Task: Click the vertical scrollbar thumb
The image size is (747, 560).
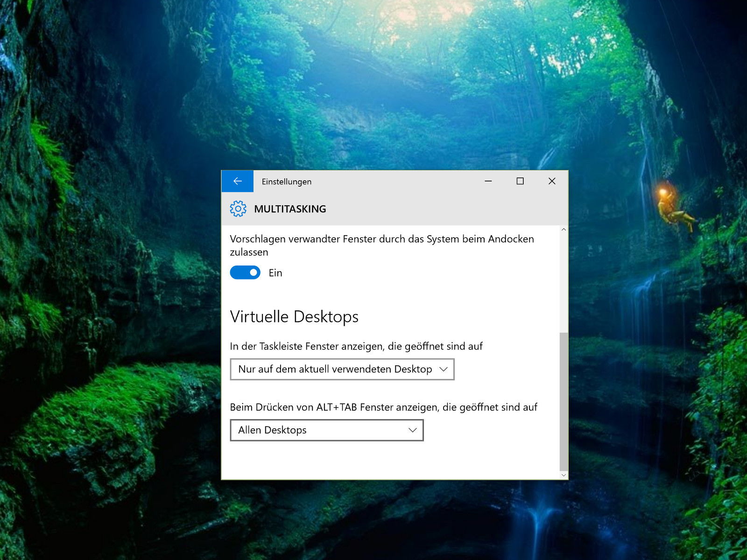Action: pyautogui.click(x=564, y=401)
